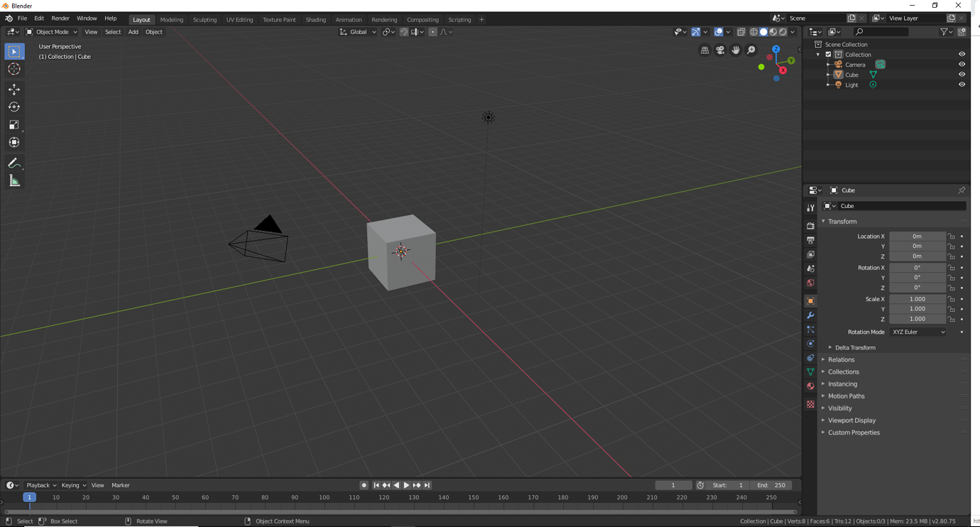Viewport: 980px width, 527px height.
Task: Choose the Measure ruler tool
Action: click(x=14, y=181)
